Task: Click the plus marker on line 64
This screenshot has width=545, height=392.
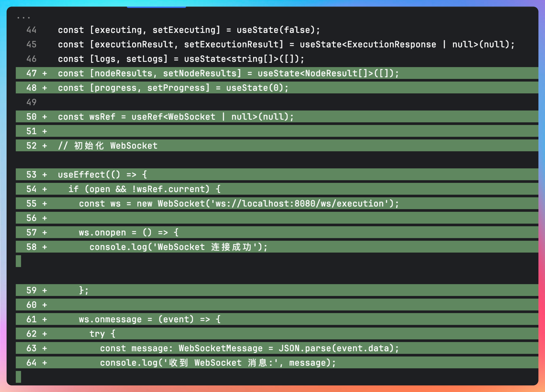Action: click(44, 363)
